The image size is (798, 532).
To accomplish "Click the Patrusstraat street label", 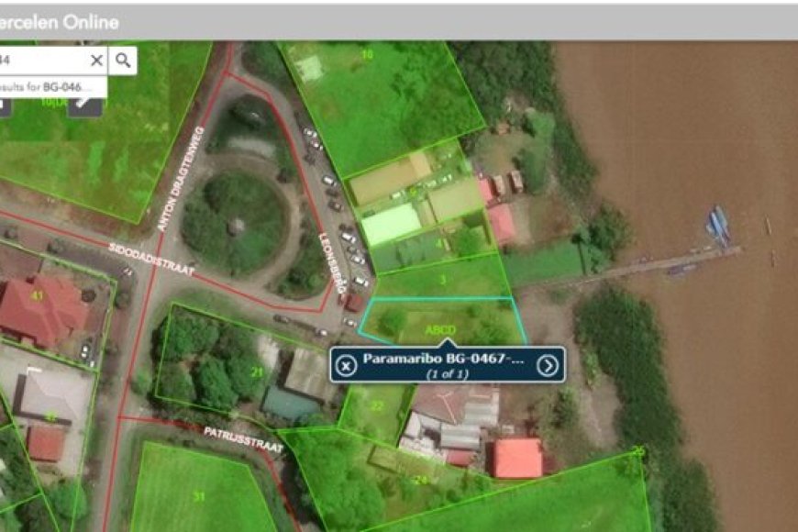I will pyautogui.click(x=244, y=439).
